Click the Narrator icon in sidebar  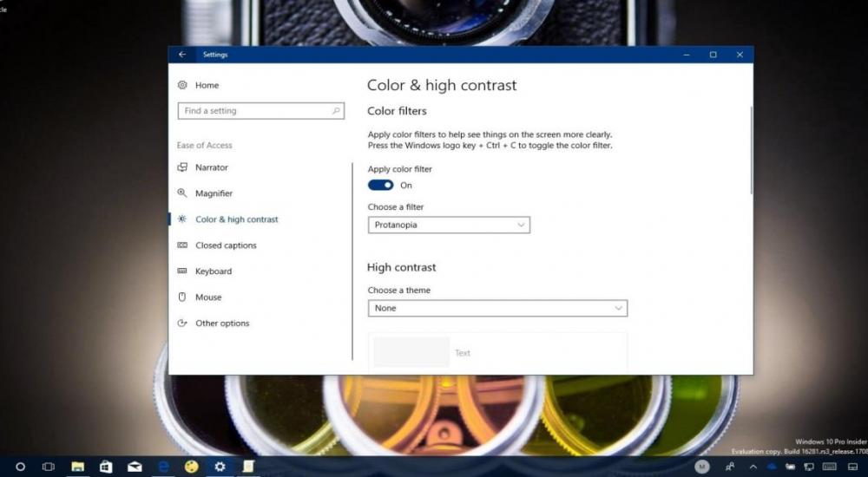(182, 167)
